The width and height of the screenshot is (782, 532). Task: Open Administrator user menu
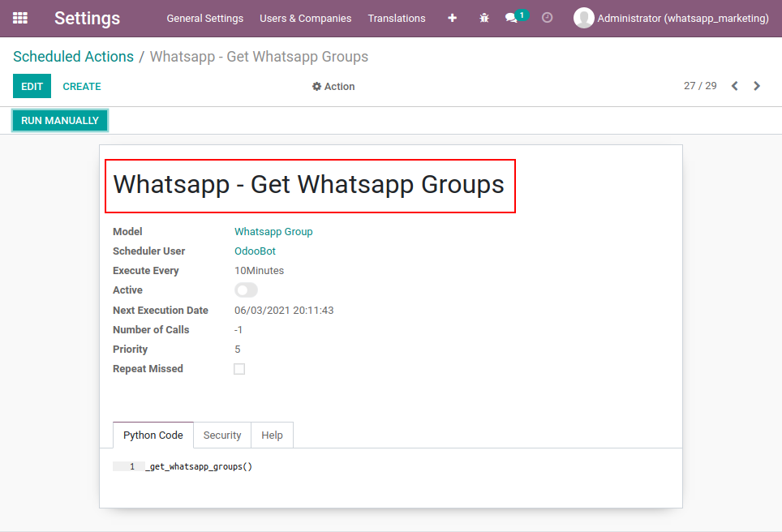[672, 18]
